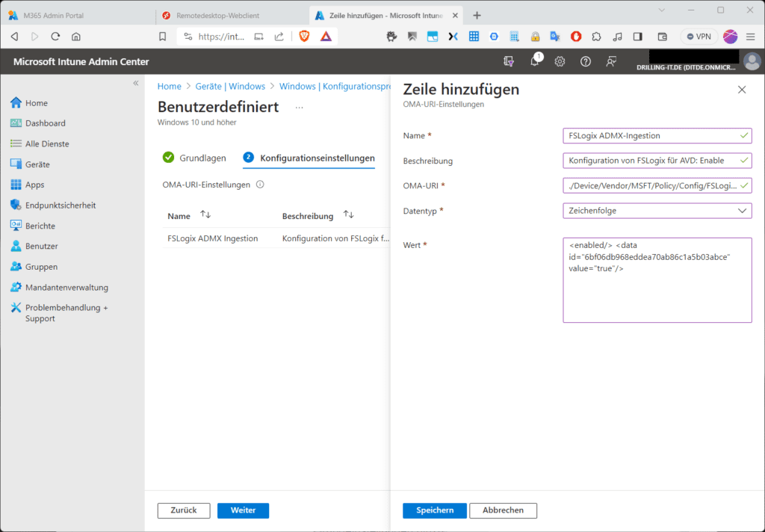Open browser extensions puzzle icon
The image size is (765, 532).
(x=597, y=37)
